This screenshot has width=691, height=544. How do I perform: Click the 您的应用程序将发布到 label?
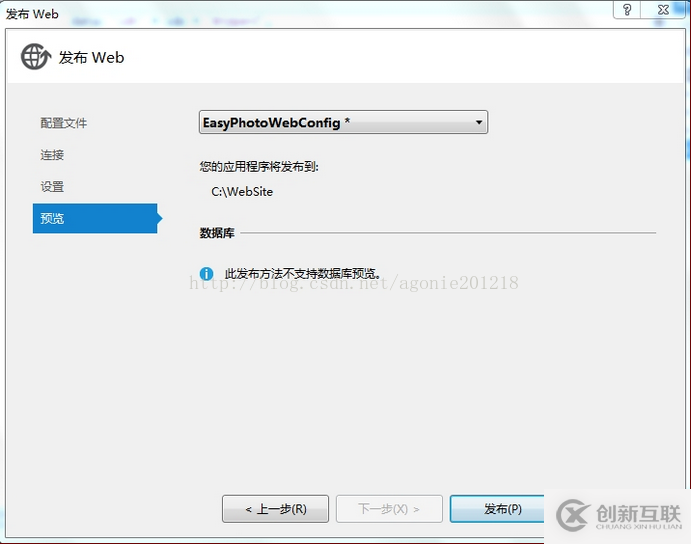(259, 167)
